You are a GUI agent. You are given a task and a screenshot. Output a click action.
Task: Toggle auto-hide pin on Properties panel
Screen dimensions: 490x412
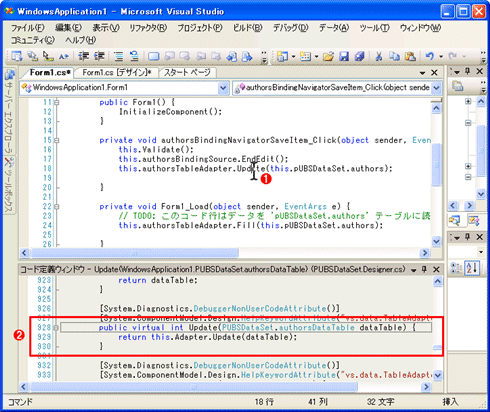pyautogui.click(x=468, y=237)
